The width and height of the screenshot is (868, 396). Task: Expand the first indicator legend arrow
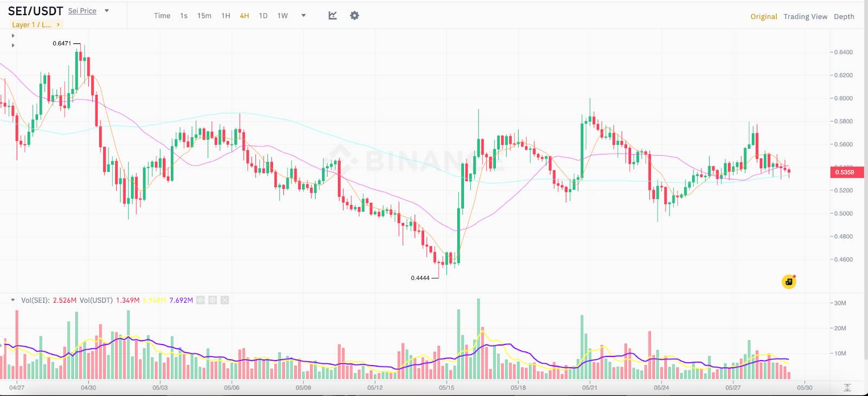(13, 36)
